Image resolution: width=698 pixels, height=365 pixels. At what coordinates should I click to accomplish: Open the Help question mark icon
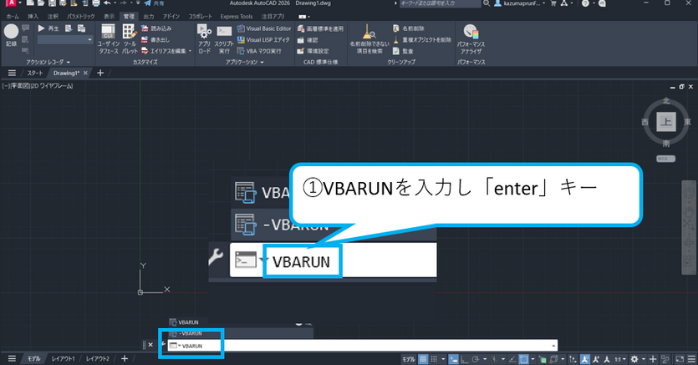coord(585,3)
